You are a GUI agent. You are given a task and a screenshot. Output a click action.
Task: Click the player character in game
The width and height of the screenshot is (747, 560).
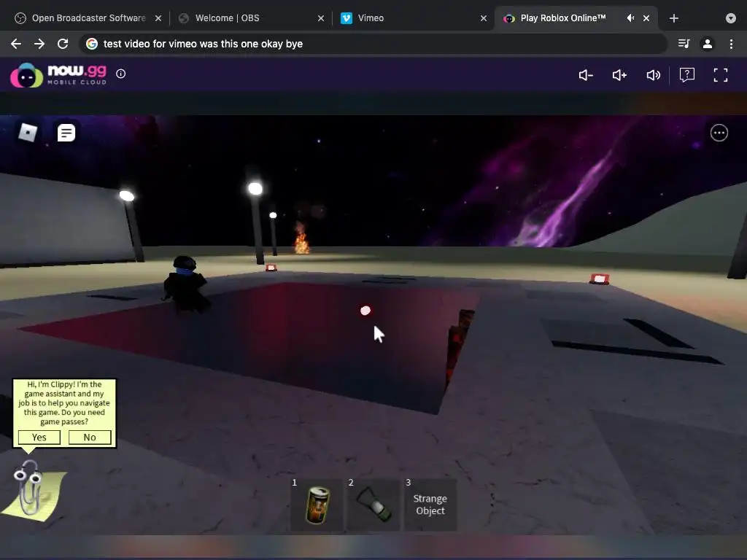186,284
